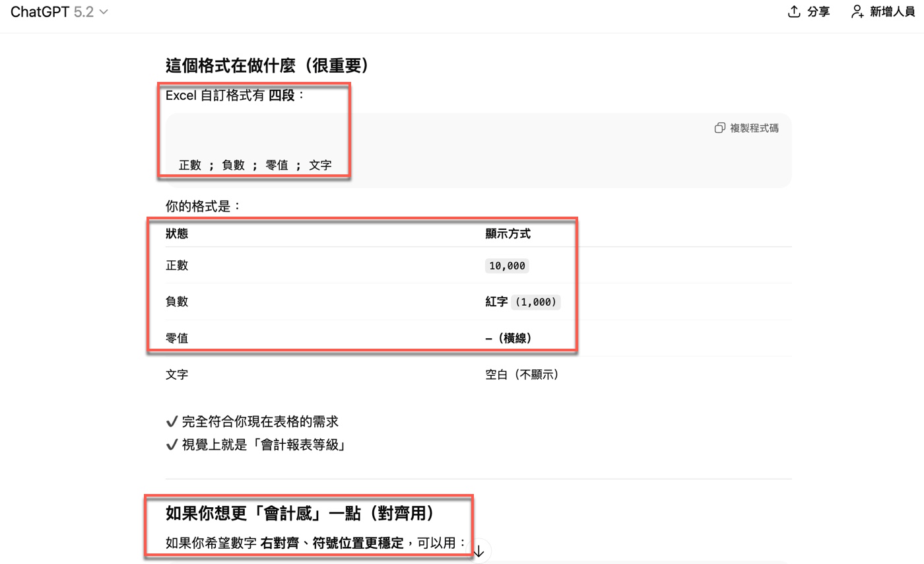Viewport: 924px width, 564px height.
Task: Click the copy icon next to 複製程式碼
Action: [x=719, y=127]
